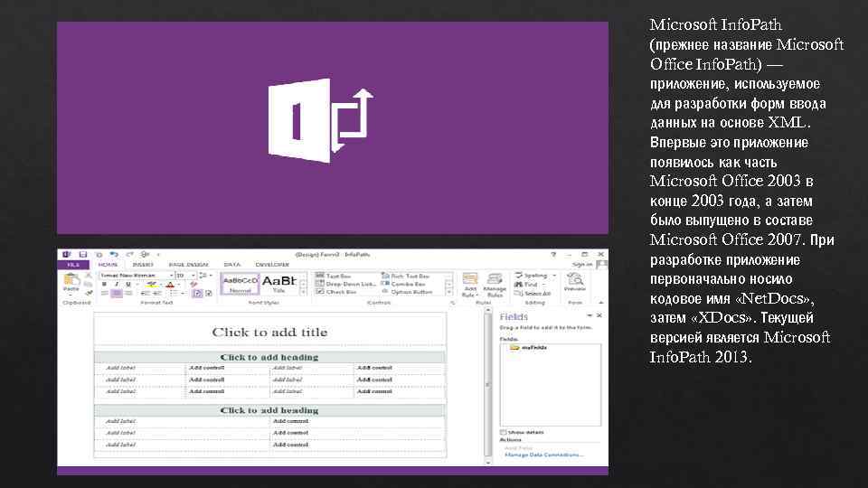Viewport: 868px width, 488px height.
Task: Open the FILE tab
Action: (x=73, y=265)
